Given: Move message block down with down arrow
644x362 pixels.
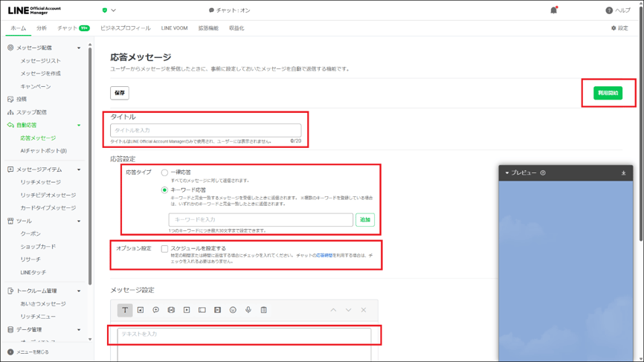Looking at the screenshot, I should click(x=348, y=310).
